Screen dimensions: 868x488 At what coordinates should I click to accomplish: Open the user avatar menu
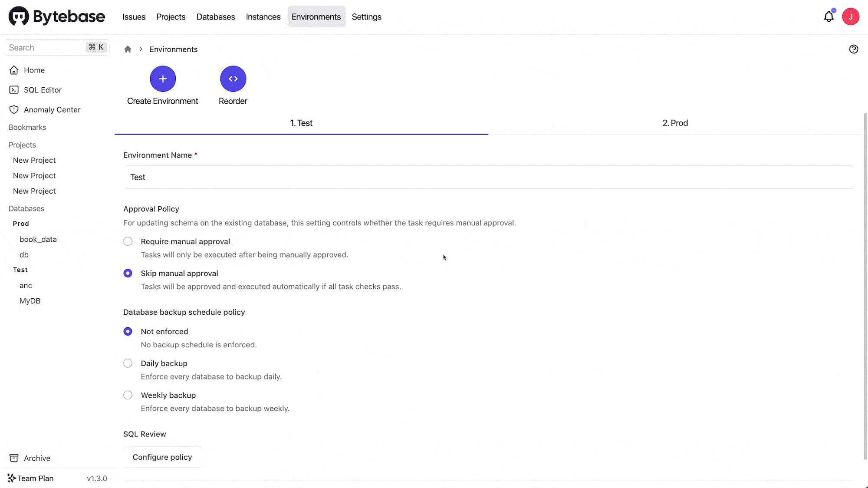tap(851, 16)
